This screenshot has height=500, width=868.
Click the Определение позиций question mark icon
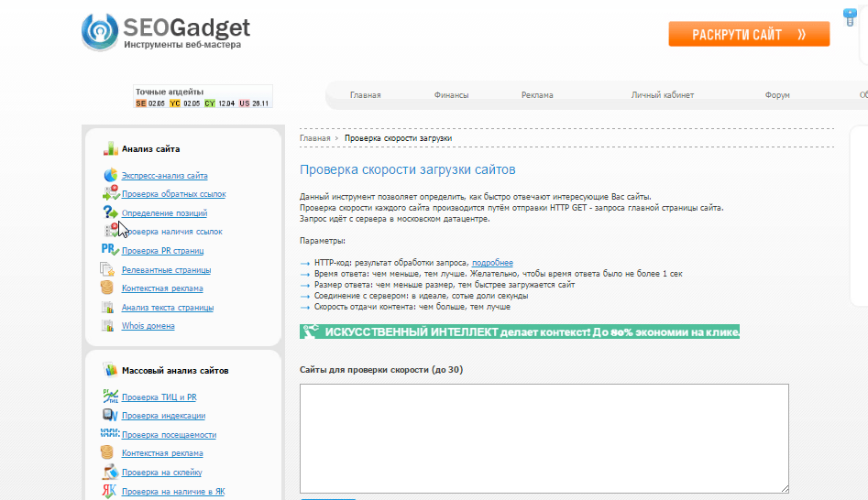point(110,212)
